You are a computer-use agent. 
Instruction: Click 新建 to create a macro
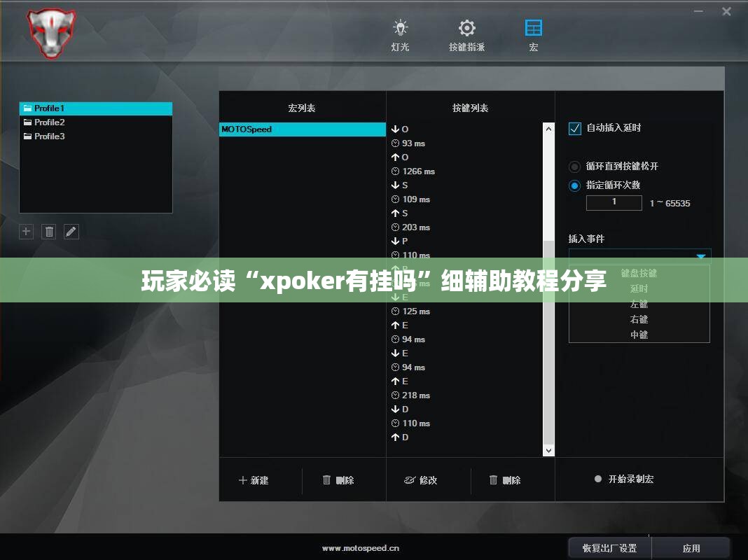(x=254, y=480)
